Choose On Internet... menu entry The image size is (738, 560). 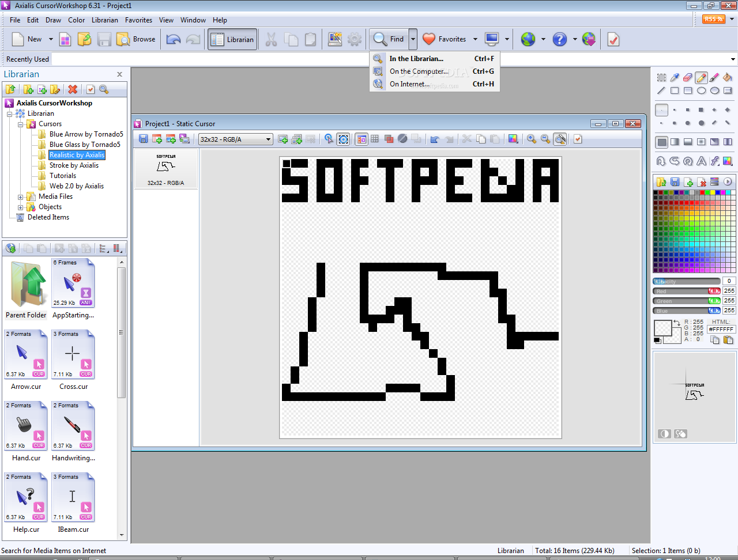(x=435, y=84)
